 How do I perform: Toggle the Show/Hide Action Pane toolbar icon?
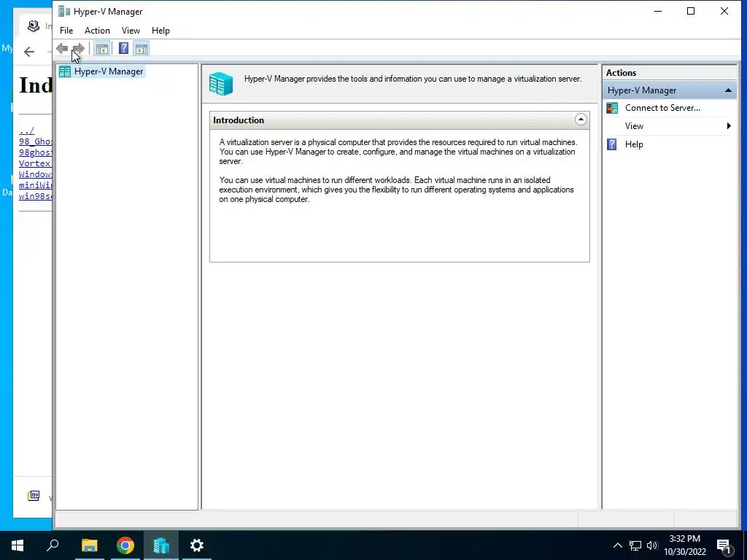coord(142,49)
